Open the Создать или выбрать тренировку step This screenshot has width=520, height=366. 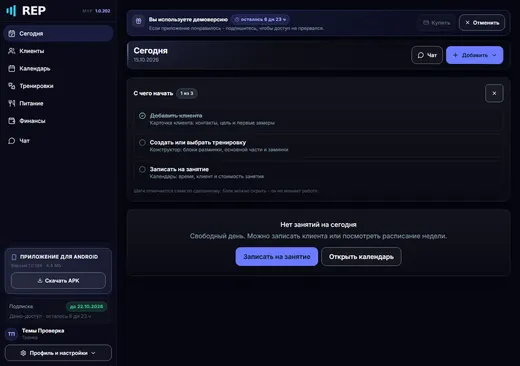[318, 146]
